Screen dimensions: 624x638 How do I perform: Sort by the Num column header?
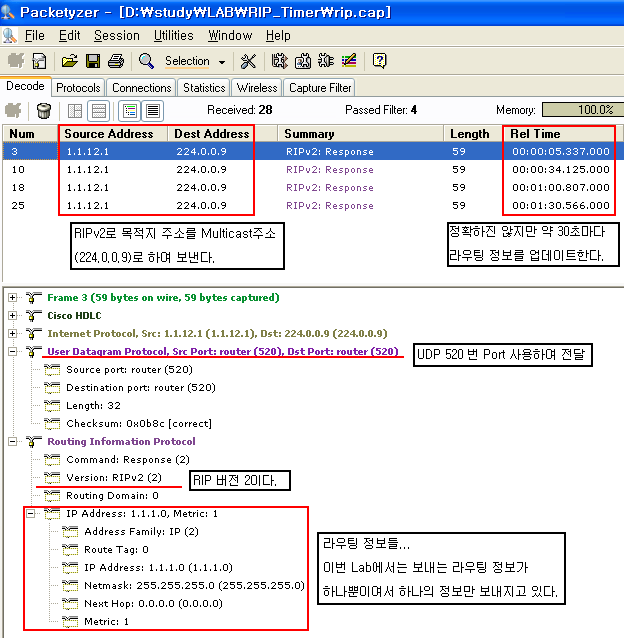tap(30, 134)
